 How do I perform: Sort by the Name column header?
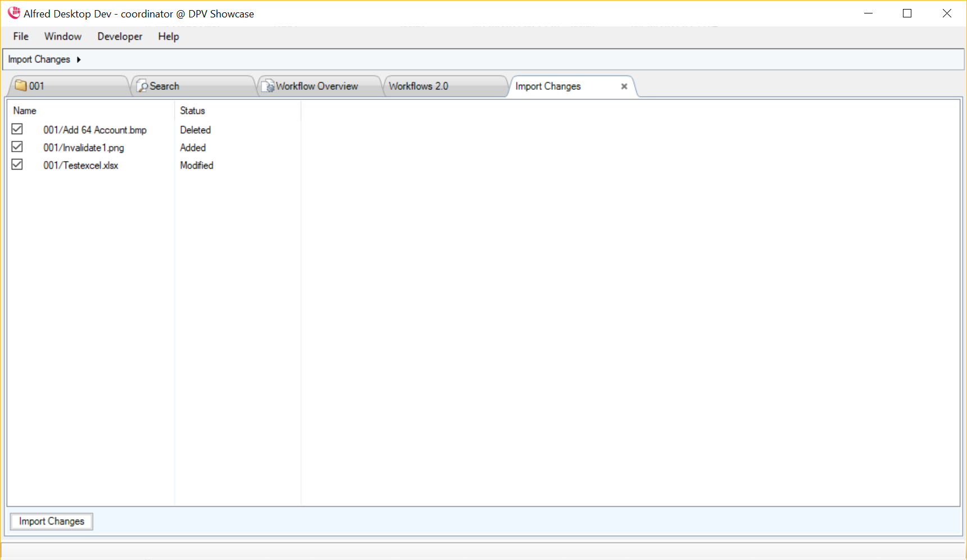(x=25, y=111)
